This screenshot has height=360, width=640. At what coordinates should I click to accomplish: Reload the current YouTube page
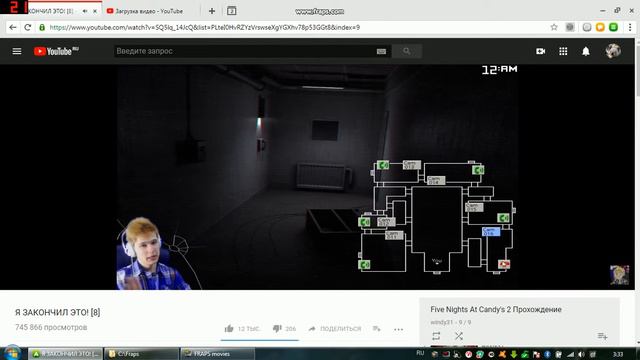pos(27,27)
